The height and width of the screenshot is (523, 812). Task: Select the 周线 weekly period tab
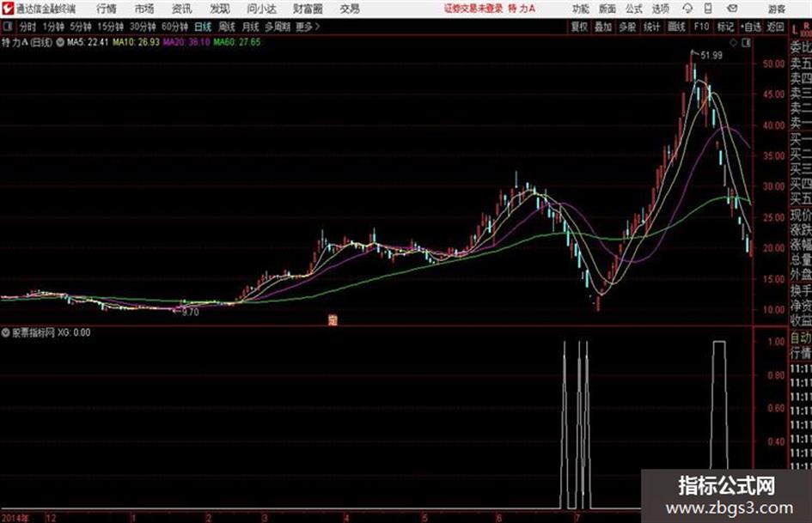[227, 27]
